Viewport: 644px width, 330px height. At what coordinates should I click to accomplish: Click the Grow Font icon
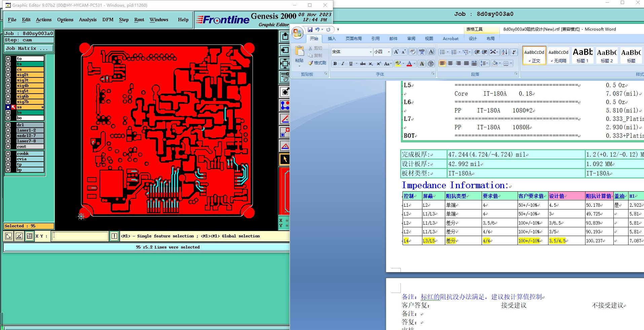(x=396, y=52)
